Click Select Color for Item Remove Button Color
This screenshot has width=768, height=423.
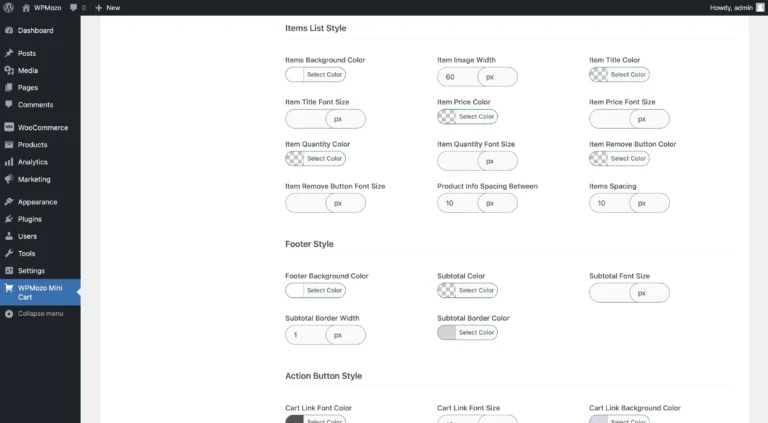point(628,159)
